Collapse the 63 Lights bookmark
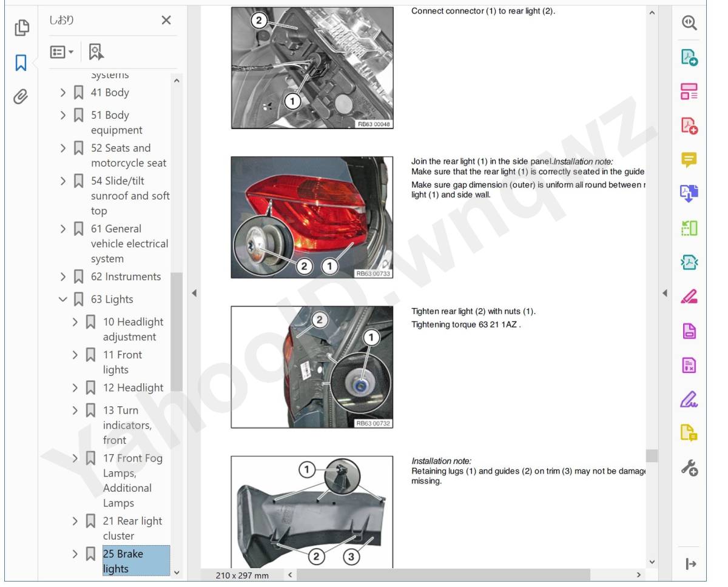This screenshot has height=587, width=728. click(62, 299)
